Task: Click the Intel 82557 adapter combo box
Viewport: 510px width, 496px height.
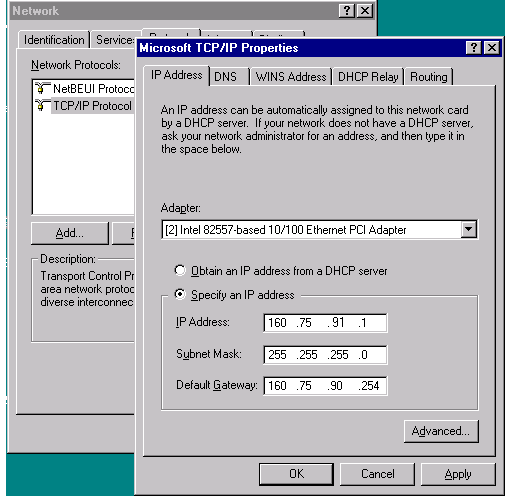Action: pyautogui.click(x=319, y=229)
